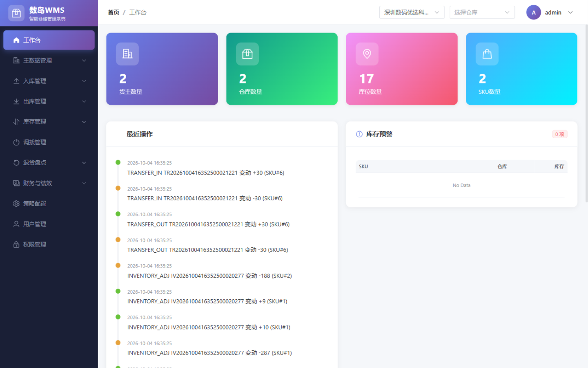Click the shopping bag icon on SKU数量 card
The image size is (588, 368).
[x=487, y=54]
